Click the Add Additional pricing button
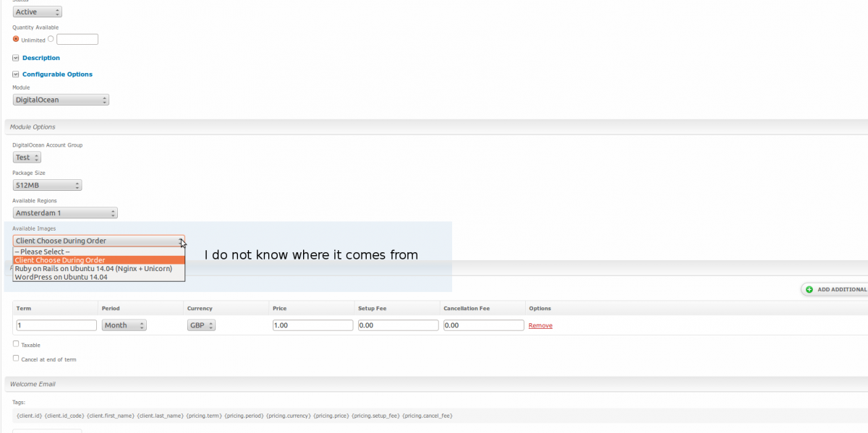This screenshot has width=868, height=433. pos(835,289)
